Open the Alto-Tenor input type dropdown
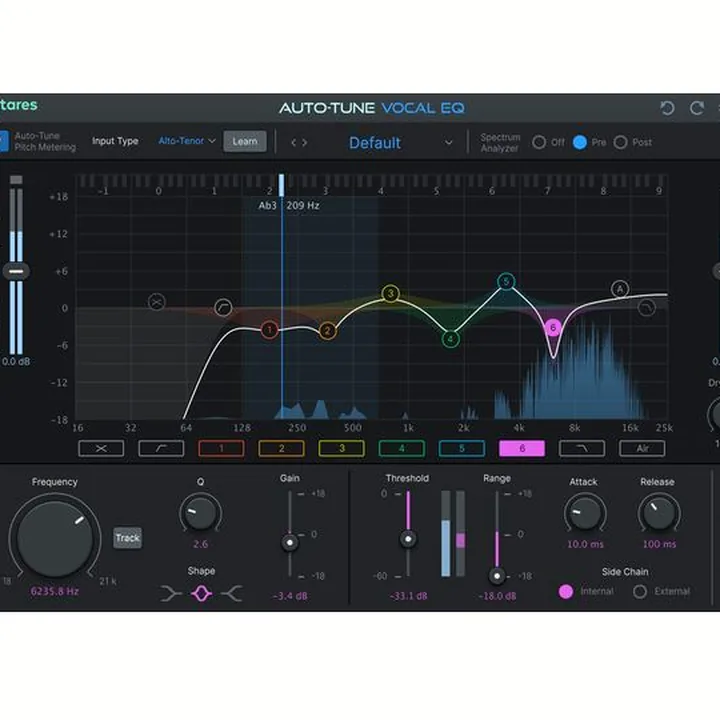The image size is (720, 720). (x=187, y=141)
